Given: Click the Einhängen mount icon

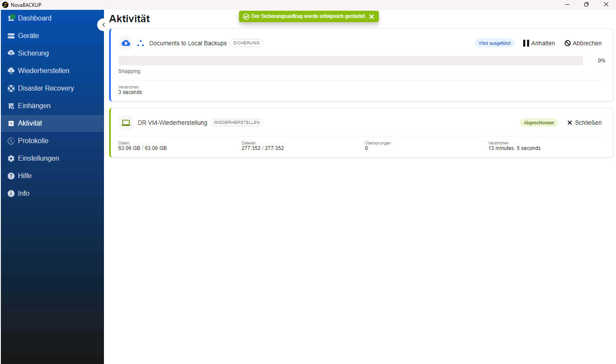Looking at the screenshot, I should [11, 106].
